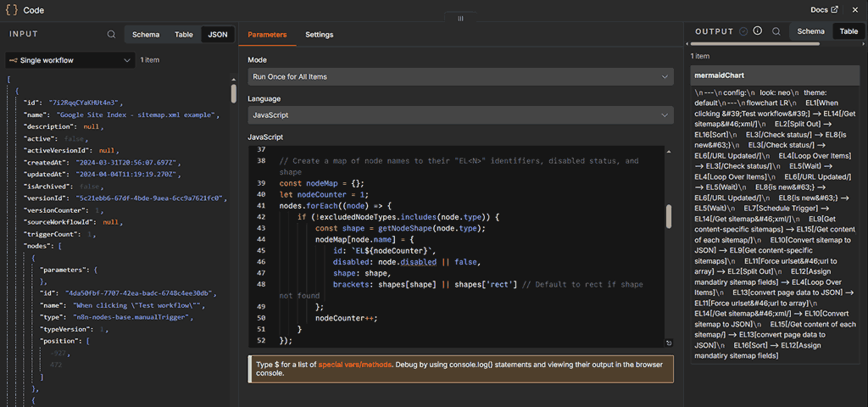Click the "position" key in JSON
The width and height of the screenshot is (868, 407).
click(x=59, y=341)
